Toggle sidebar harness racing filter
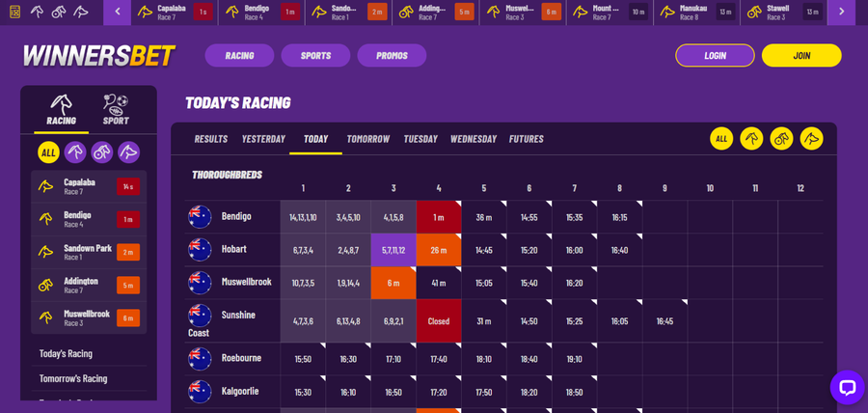The height and width of the screenshot is (413, 868). 102,152
